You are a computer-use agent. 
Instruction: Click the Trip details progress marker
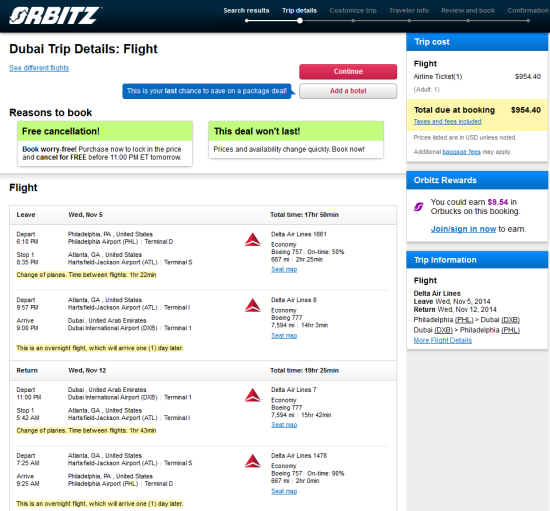[300, 21]
